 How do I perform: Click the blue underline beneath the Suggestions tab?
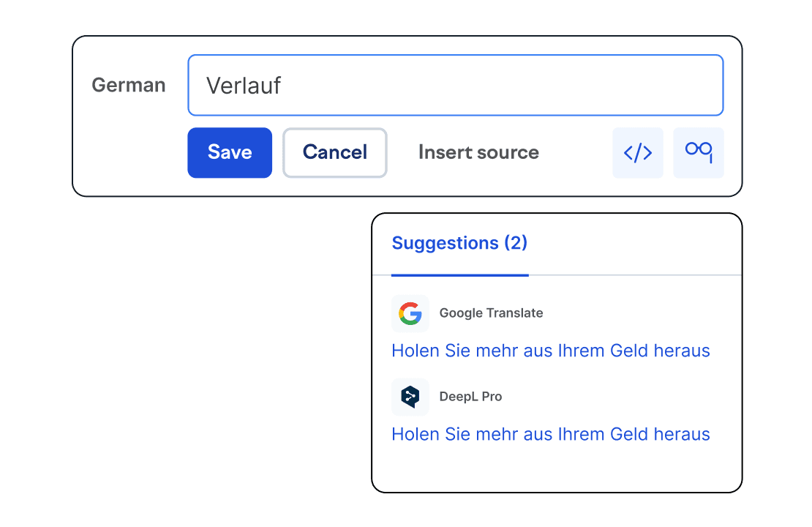click(x=459, y=275)
